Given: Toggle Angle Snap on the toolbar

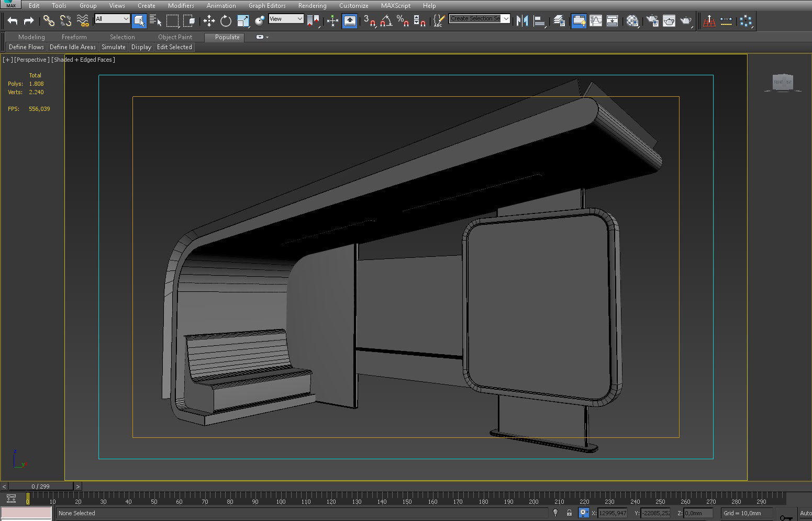Looking at the screenshot, I should click(x=387, y=21).
